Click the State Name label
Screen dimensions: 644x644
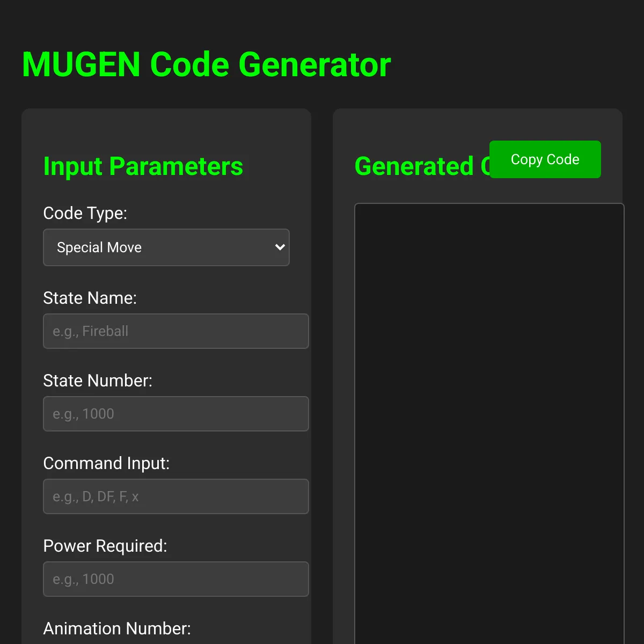[90, 298]
